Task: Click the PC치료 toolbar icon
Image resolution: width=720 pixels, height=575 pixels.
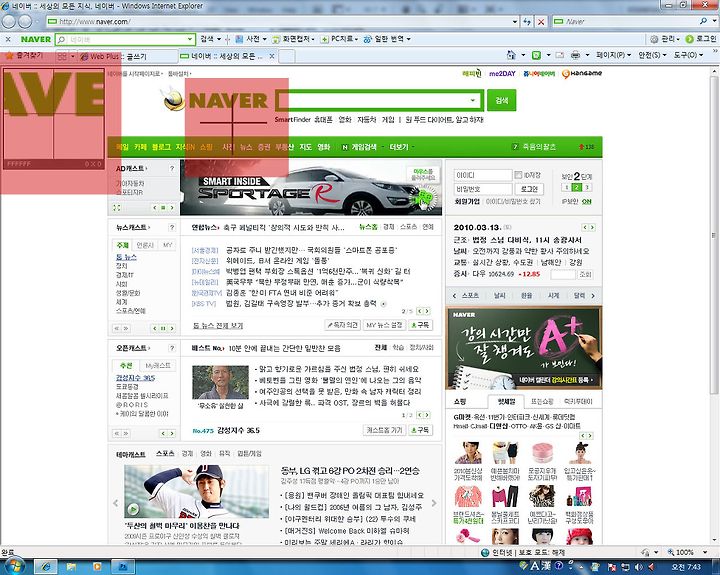Action: tap(324, 39)
